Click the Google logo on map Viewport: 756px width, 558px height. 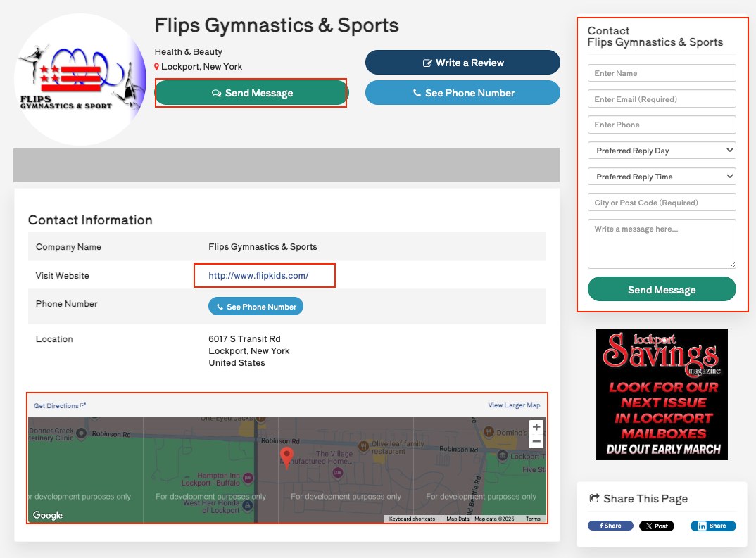point(48,515)
